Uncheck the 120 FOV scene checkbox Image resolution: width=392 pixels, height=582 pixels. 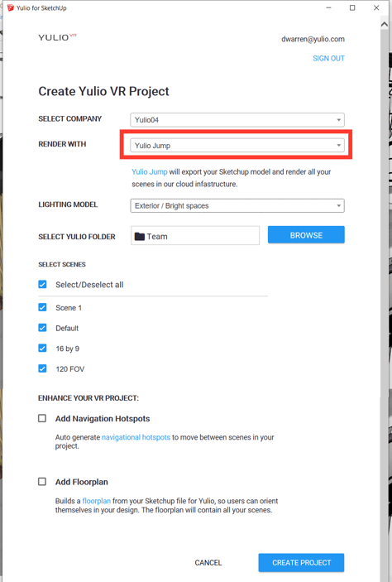(x=42, y=368)
